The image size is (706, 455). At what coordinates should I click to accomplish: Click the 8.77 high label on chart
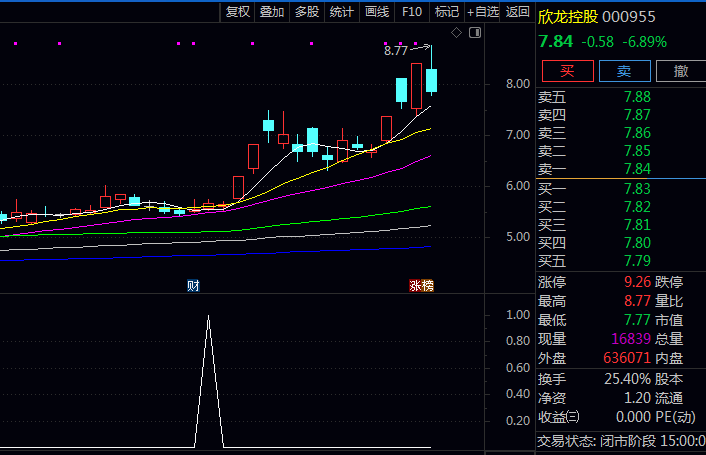click(x=395, y=51)
